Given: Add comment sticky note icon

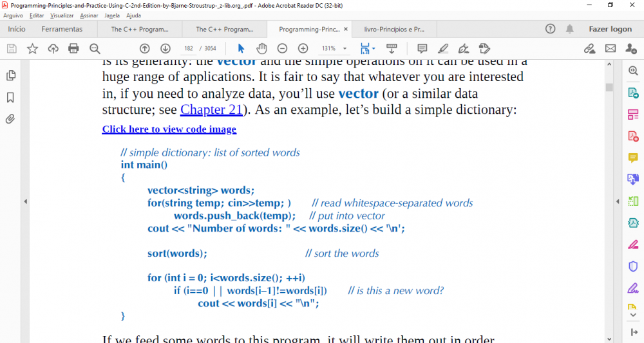Looking at the screenshot, I should point(422,48).
